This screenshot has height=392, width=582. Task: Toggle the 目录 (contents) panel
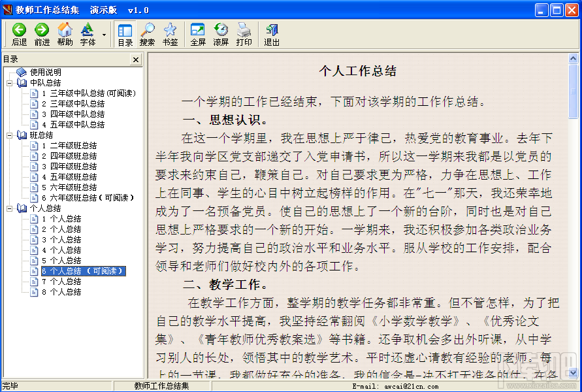point(125,30)
